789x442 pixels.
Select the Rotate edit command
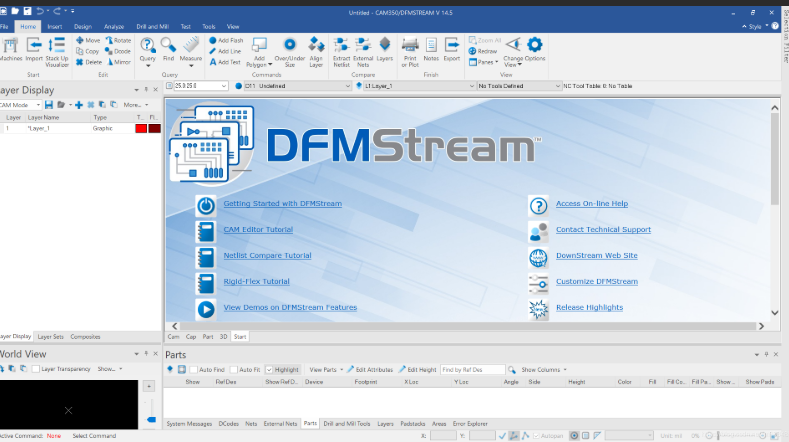(118, 40)
